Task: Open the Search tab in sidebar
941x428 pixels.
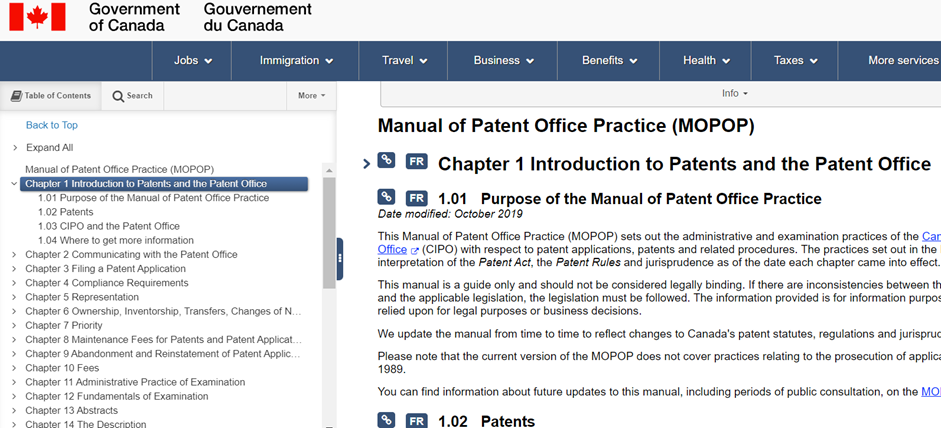Action: click(x=132, y=96)
